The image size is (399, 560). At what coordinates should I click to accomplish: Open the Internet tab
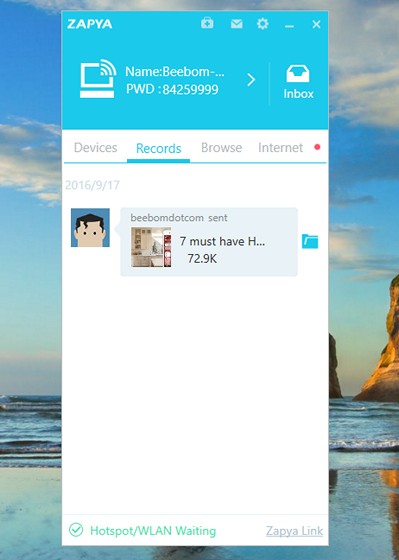280,148
